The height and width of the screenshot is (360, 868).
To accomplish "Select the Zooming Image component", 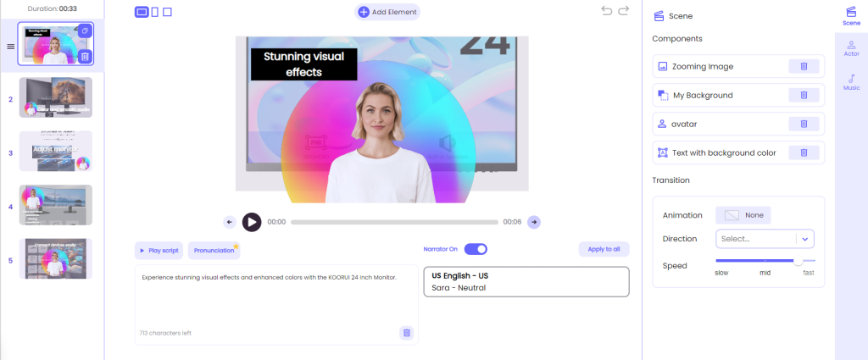I will point(738,66).
